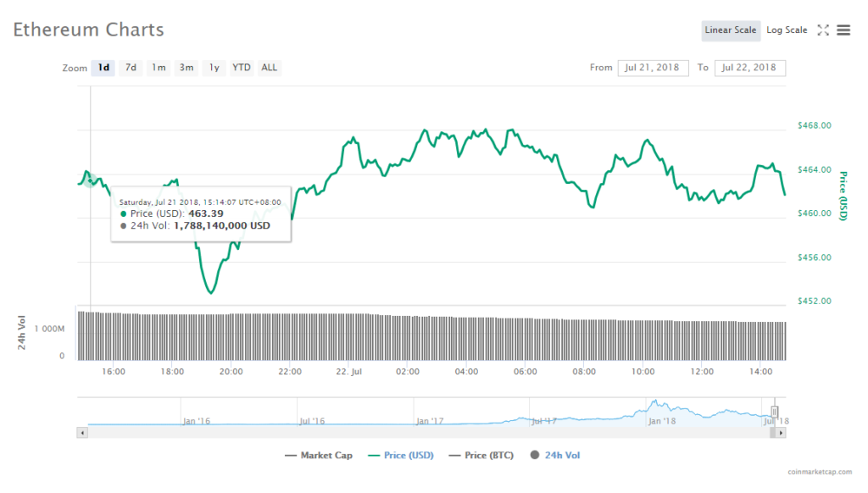Click the To date field
868x493 pixels.
pyautogui.click(x=749, y=68)
